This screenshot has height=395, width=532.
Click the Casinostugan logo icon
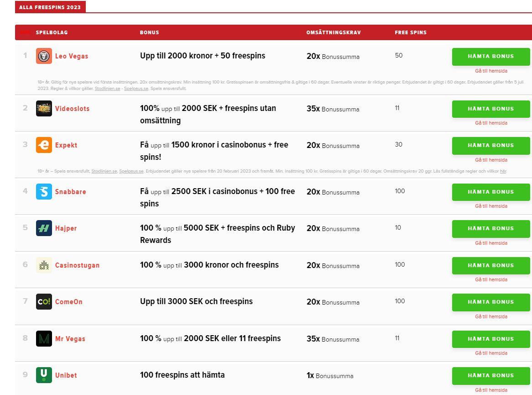click(x=44, y=265)
